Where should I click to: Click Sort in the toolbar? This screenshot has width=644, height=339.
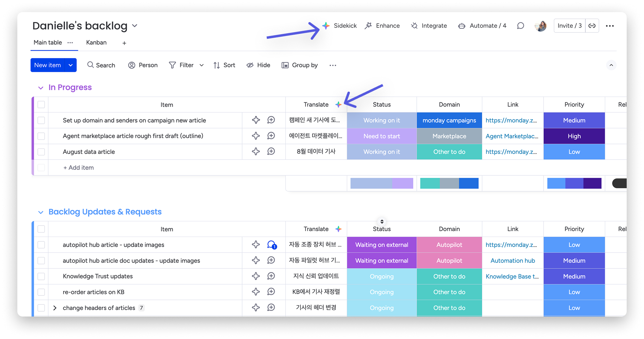(x=224, y=65)
